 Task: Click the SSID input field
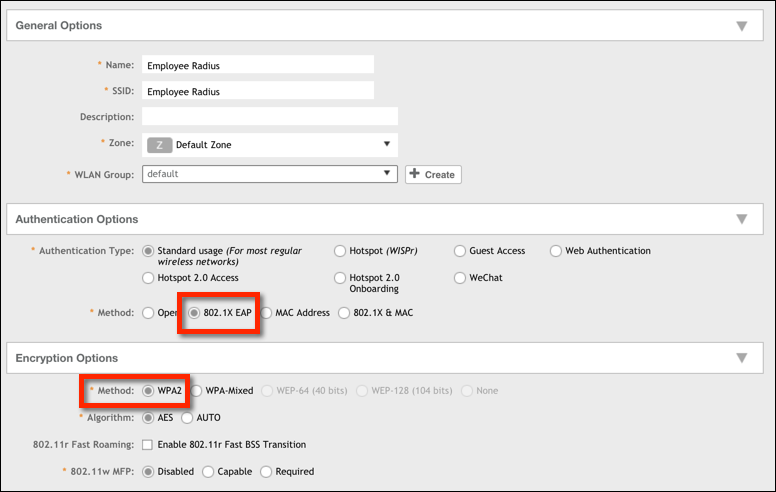point(257,91)
